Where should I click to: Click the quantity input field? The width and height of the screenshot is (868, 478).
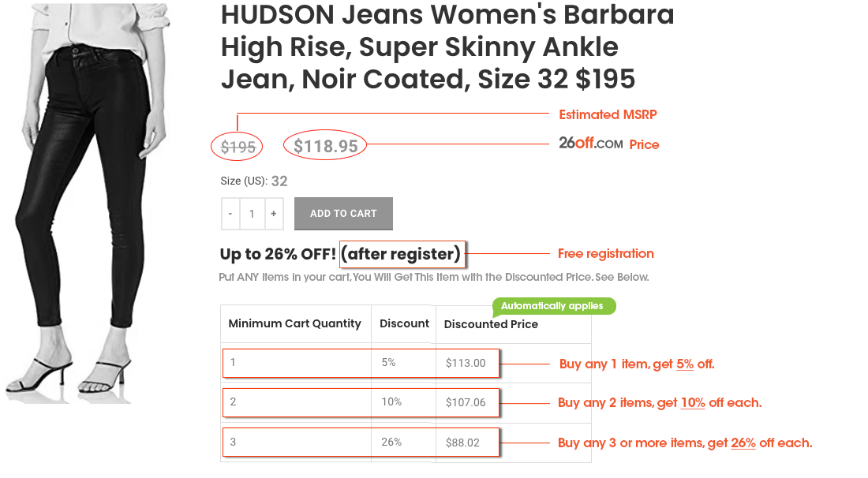pos(252,214)
